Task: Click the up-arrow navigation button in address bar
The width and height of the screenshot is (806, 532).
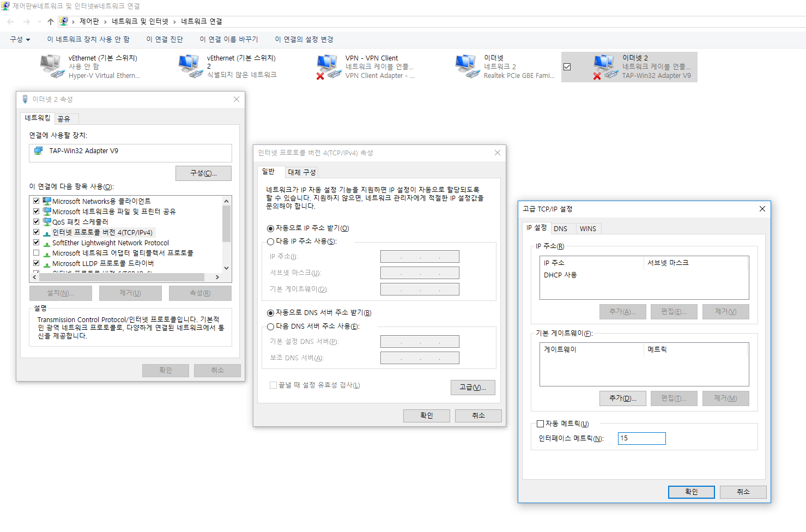Action: 51,22
